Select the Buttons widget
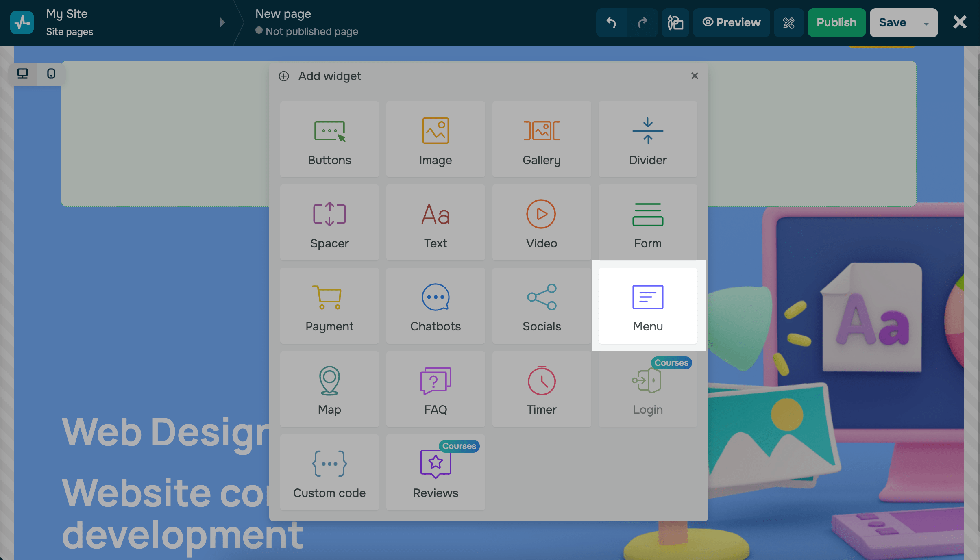This screenshot has width=980, height=560. (329, 139)
